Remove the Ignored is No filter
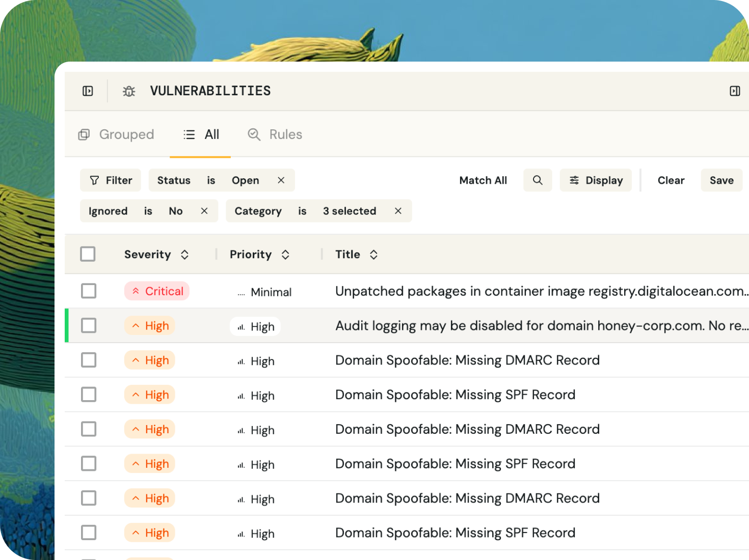 click(204, 211)
